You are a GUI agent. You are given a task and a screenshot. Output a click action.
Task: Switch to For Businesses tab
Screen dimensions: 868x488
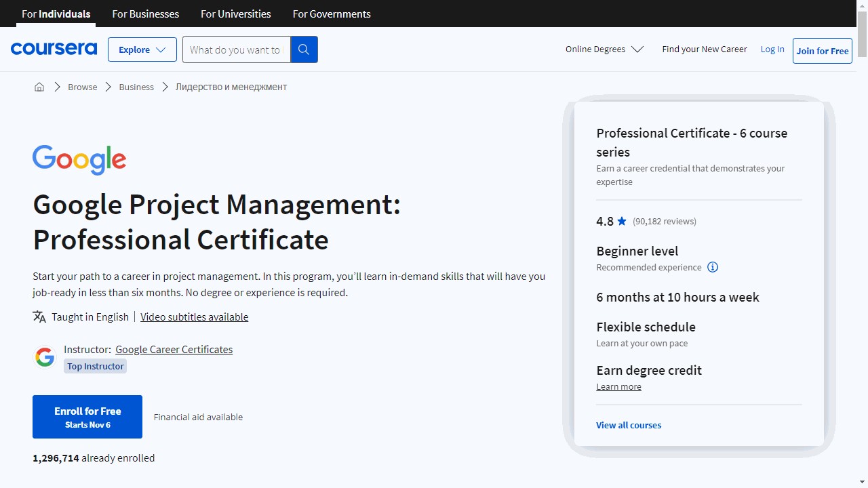[x=146, y=14]
